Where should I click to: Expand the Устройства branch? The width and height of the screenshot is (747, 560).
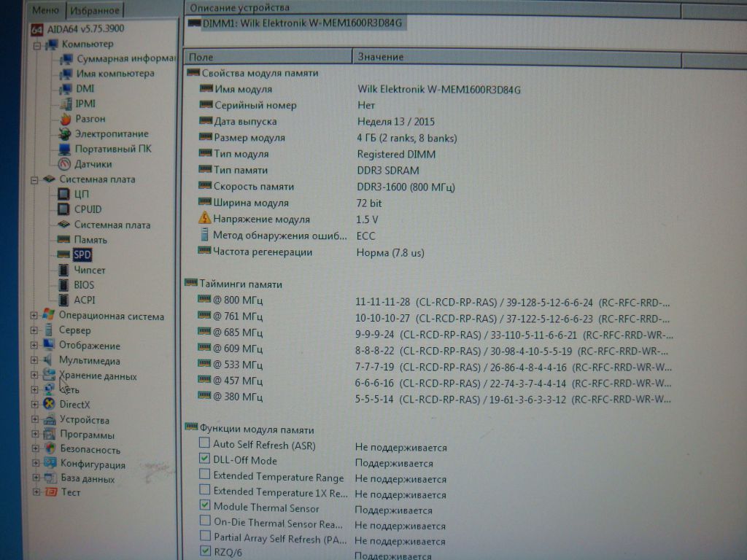[35, 419]
